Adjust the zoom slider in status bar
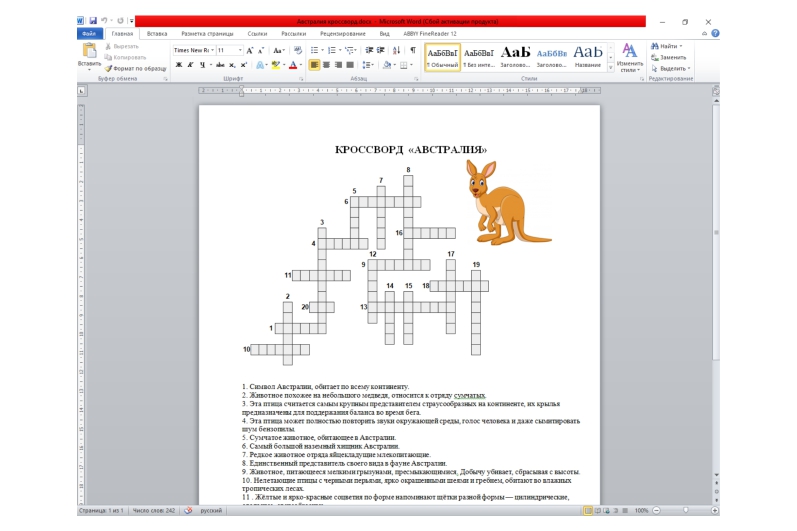This screenshot has width=797, height=531. (x=686, y=510)
